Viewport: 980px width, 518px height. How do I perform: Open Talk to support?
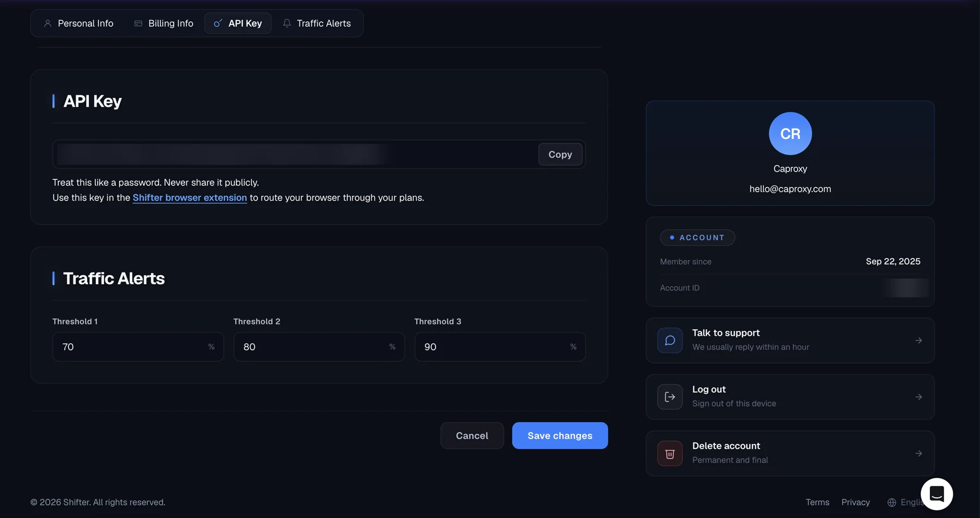click(790, 341)
